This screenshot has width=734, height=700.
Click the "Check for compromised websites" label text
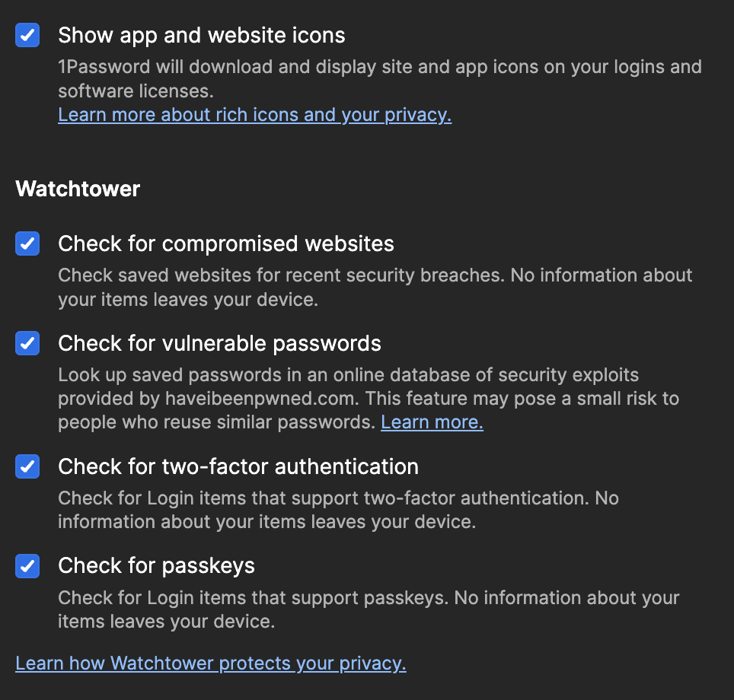pyautogui.click(x=226, y=243)
